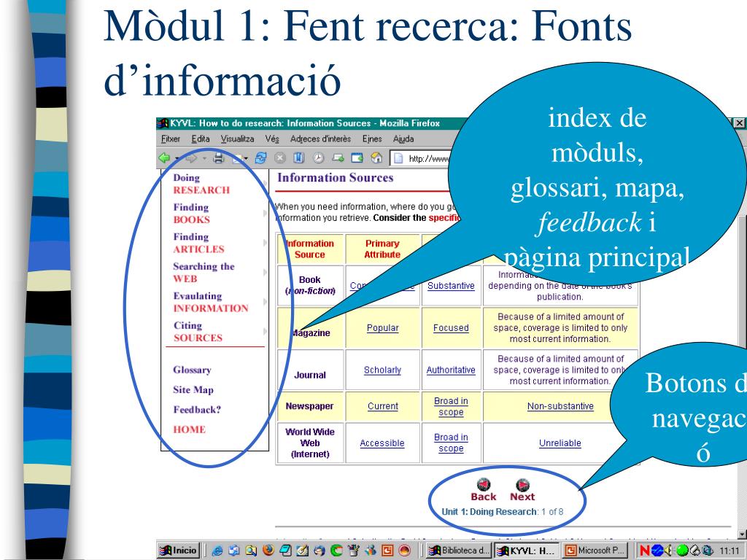Launch Firefox from quick launch bar
Screen dimensions: 747x560
point(268,551)
